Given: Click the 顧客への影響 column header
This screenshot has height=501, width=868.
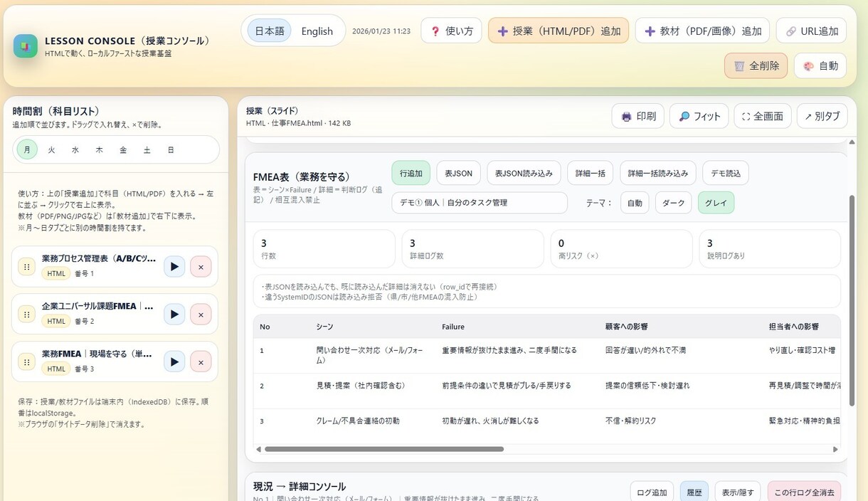Looking at the screenshot, I should (627, 327).
